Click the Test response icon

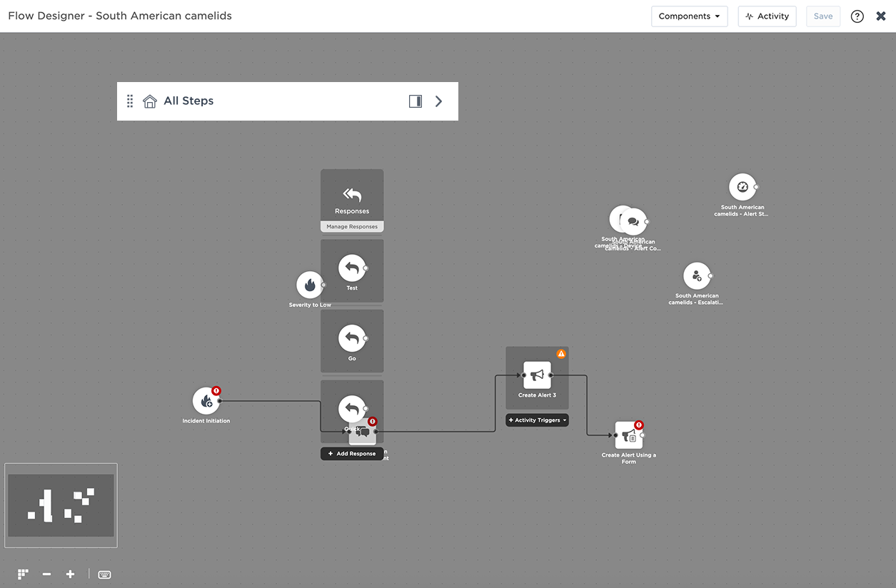[x=352, y=268]
